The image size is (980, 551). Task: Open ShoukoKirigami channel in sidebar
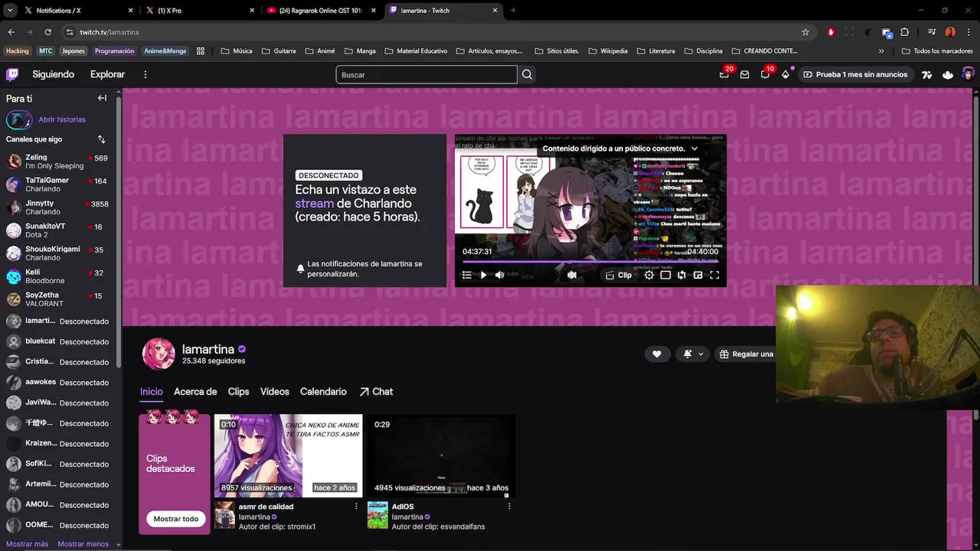pos(58,253)
